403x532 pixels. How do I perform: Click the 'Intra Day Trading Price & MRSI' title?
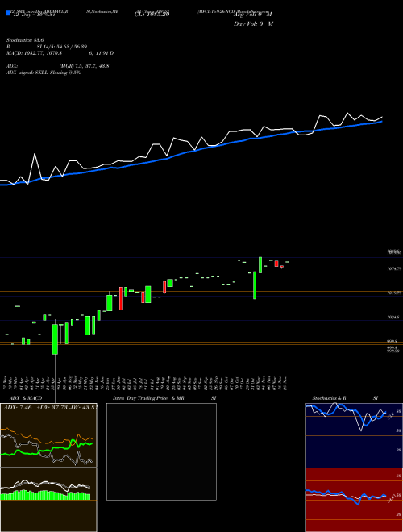[164, 398]
